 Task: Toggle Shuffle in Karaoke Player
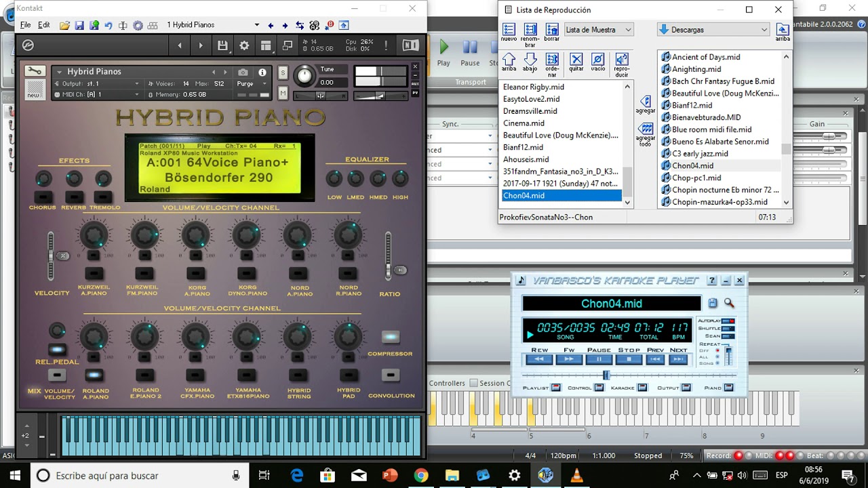(x=728, y=328)
